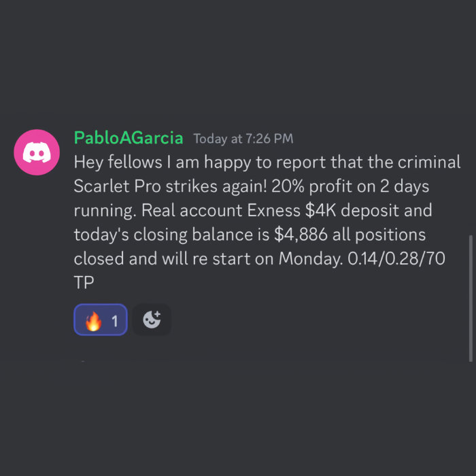Click the chat scrollbar thumb
The width and height of the screenshot is (476, 476).
pyautogui.click(x=471, y=298)
